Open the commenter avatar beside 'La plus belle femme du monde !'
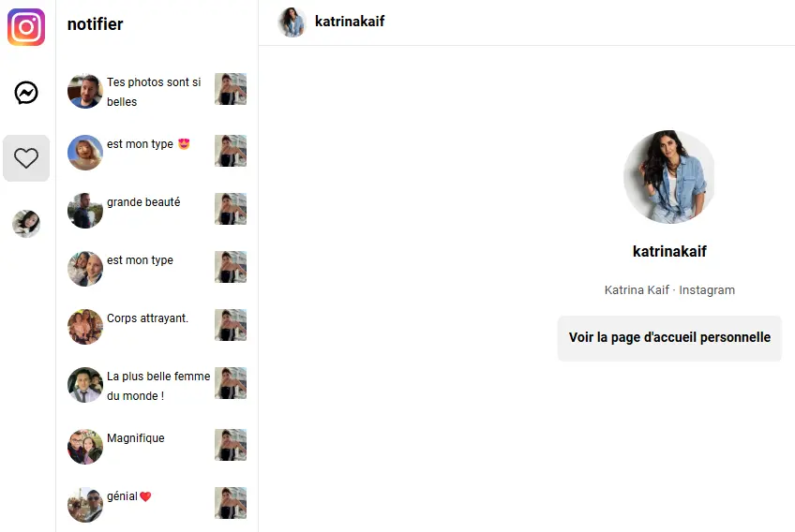The image size is (795, 532). [x=85, y=385]
